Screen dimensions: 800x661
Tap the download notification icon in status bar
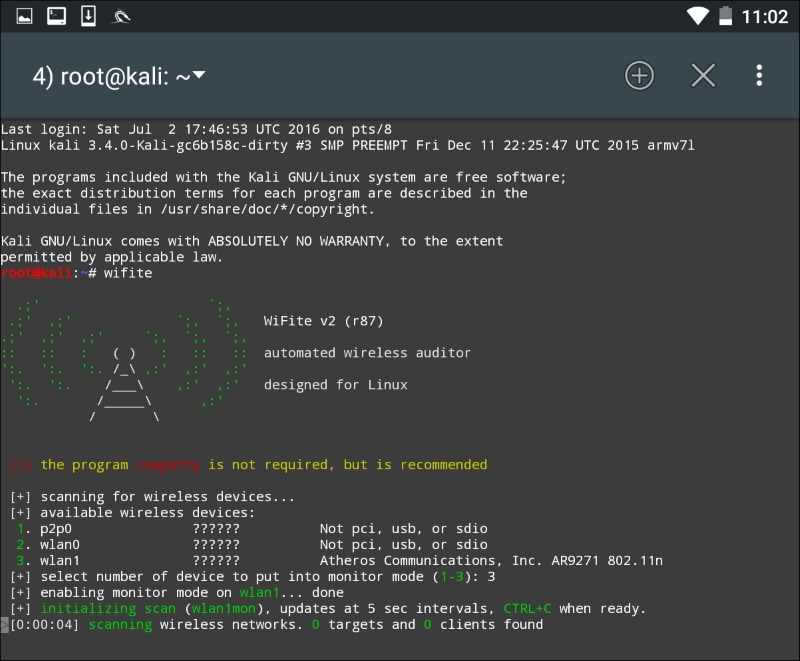coord(88,16)
